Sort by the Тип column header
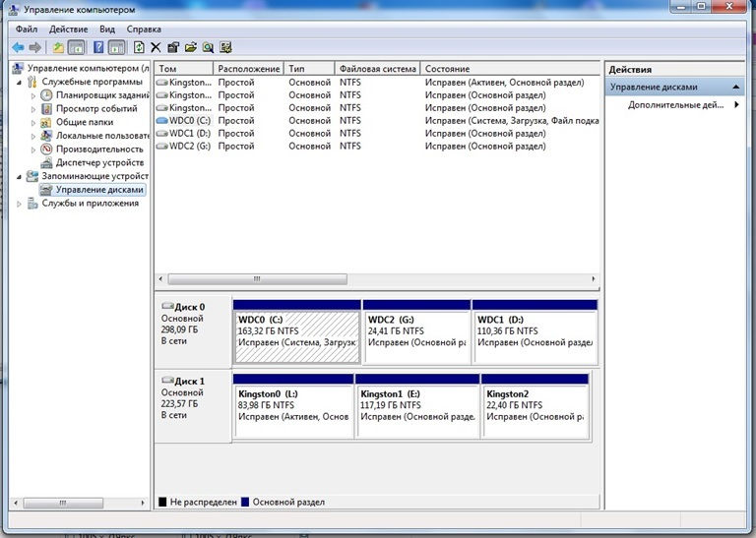 [309, 69]
